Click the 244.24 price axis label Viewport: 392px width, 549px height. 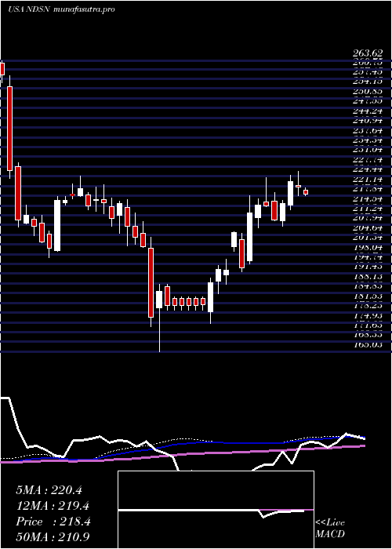coord(368,111)
